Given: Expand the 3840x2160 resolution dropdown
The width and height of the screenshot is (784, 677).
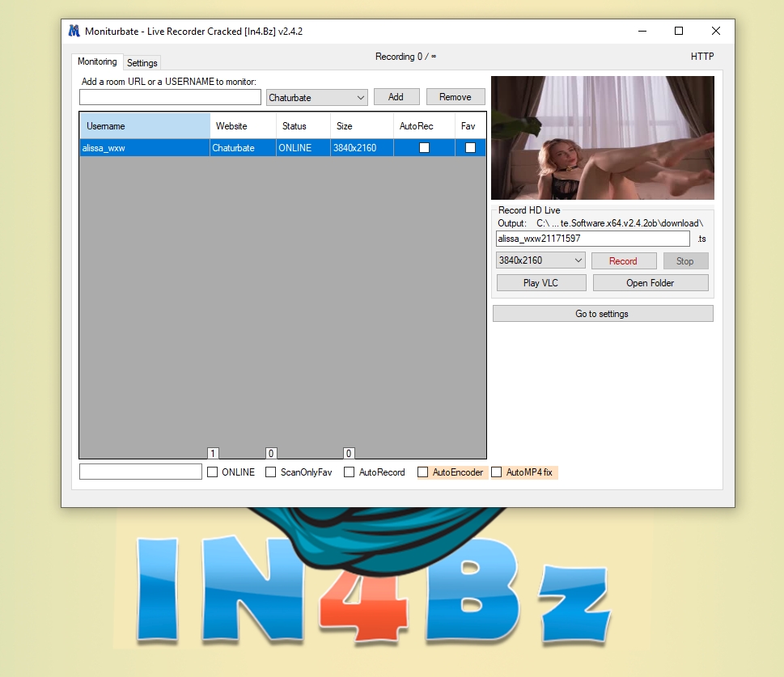Looking at the screenshot, I should click(540, 260).
